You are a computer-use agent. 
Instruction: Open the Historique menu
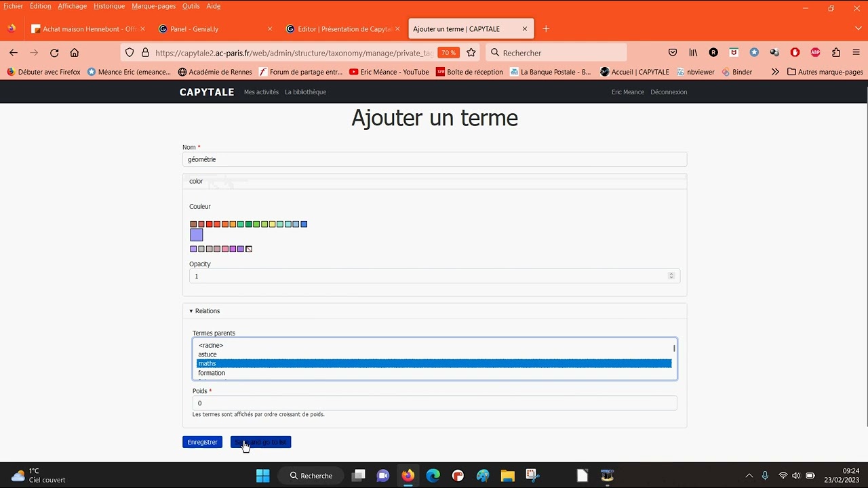[109, 6]
